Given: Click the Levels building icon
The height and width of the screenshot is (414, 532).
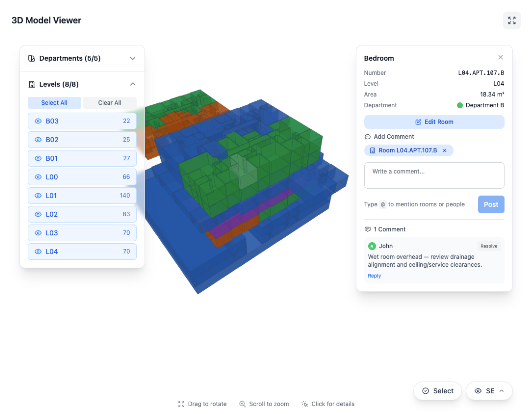Looking at the screenshot, I should pyautogui.click(x=31, y=84).
